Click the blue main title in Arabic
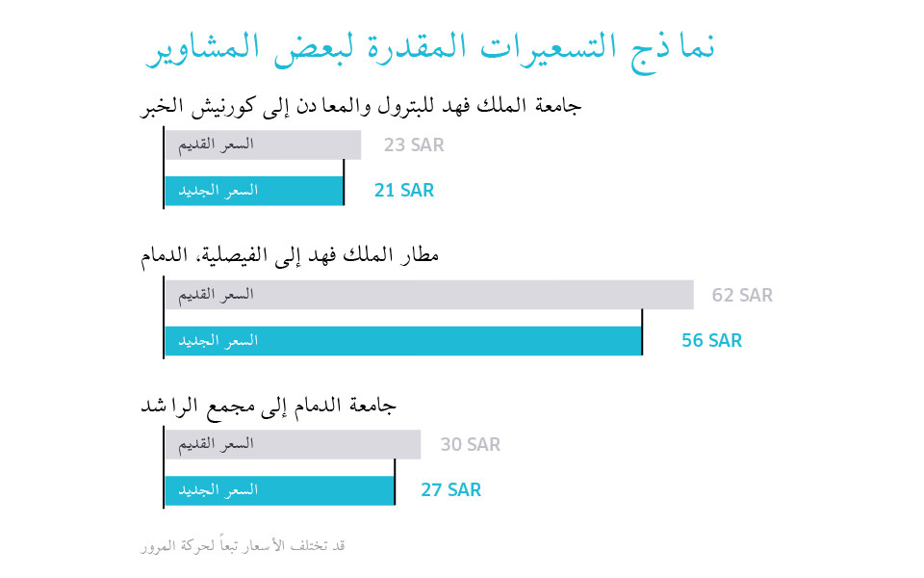924x578 pixels. [x=435, y=50]
